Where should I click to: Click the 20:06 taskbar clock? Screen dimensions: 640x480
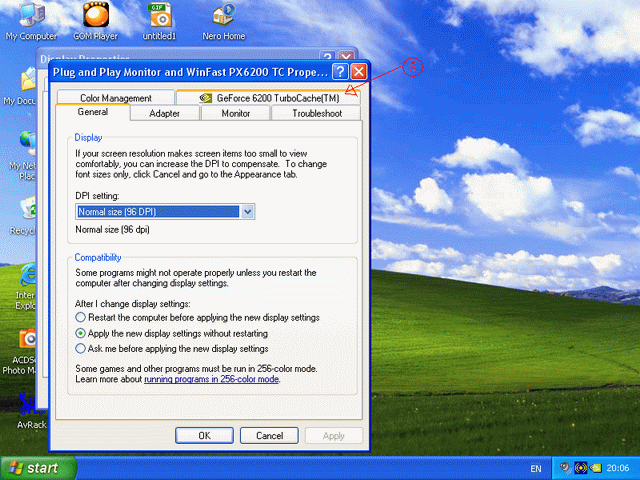coord(618,468)
